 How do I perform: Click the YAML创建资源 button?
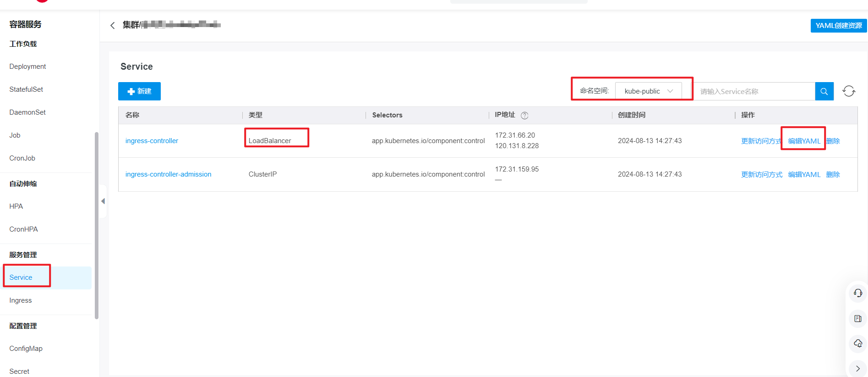pyautogui.click(x=838, y=26)
